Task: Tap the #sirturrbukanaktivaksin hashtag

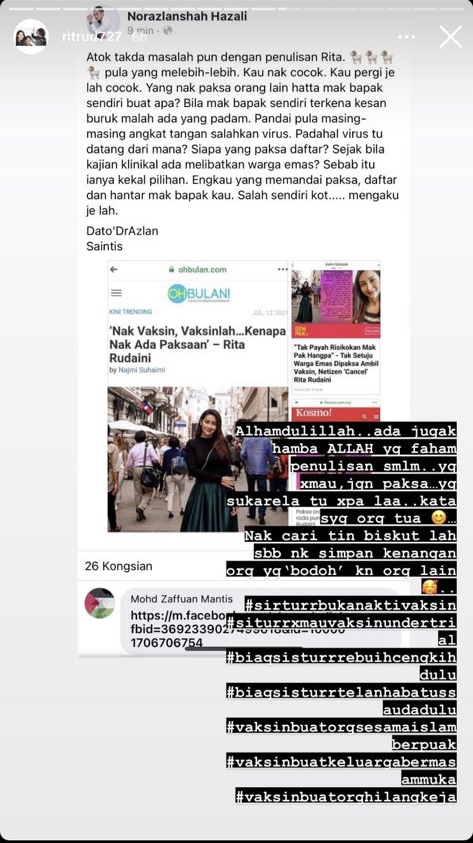Action: click(350, 605)
